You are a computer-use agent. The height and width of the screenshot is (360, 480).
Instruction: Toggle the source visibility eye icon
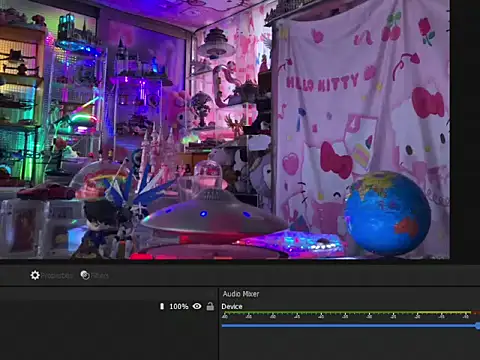[x=197, y=306]
